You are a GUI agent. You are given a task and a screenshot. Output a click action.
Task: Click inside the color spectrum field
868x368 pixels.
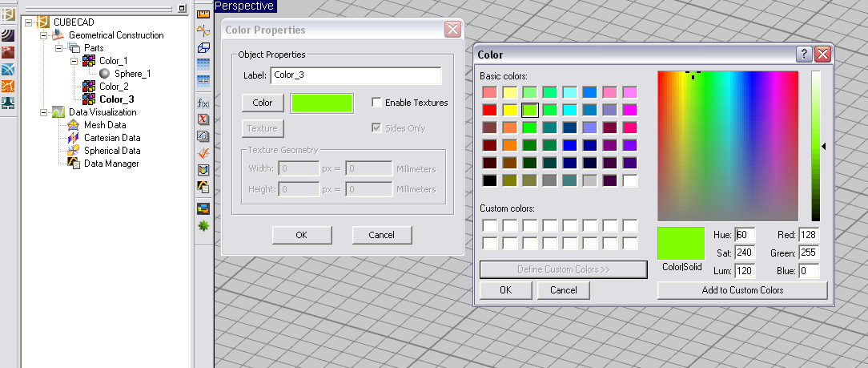point(728,146)
